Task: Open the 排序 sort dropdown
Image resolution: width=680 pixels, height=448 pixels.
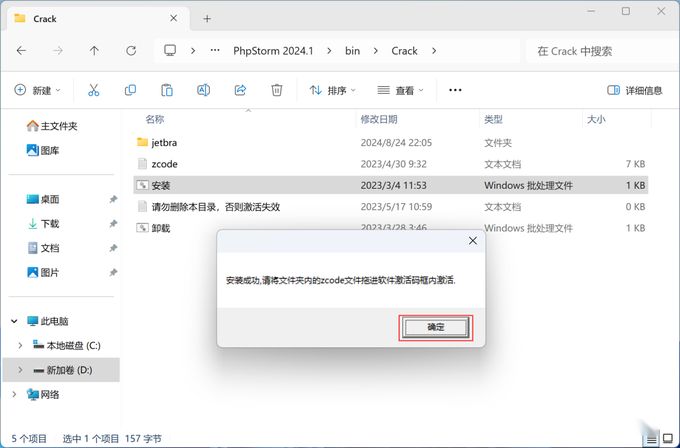Action: (x=333, y=90)
